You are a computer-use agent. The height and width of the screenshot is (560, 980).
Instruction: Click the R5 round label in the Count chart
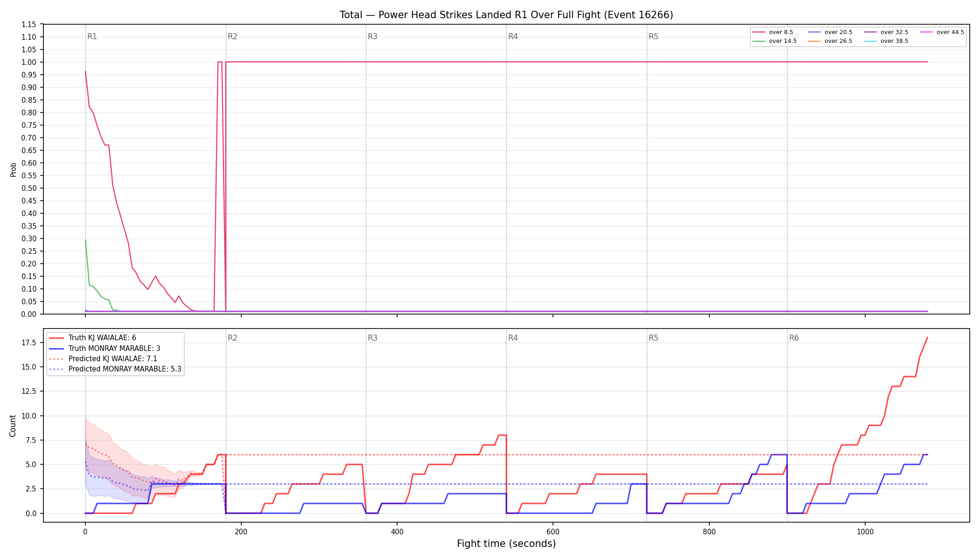(653, 338)
